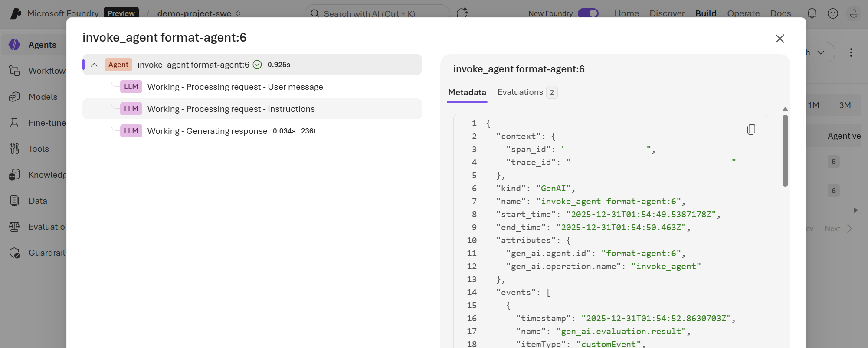Open the Knowledge sidebar icon
868x348 pixels.
click(x=14, y=175)
